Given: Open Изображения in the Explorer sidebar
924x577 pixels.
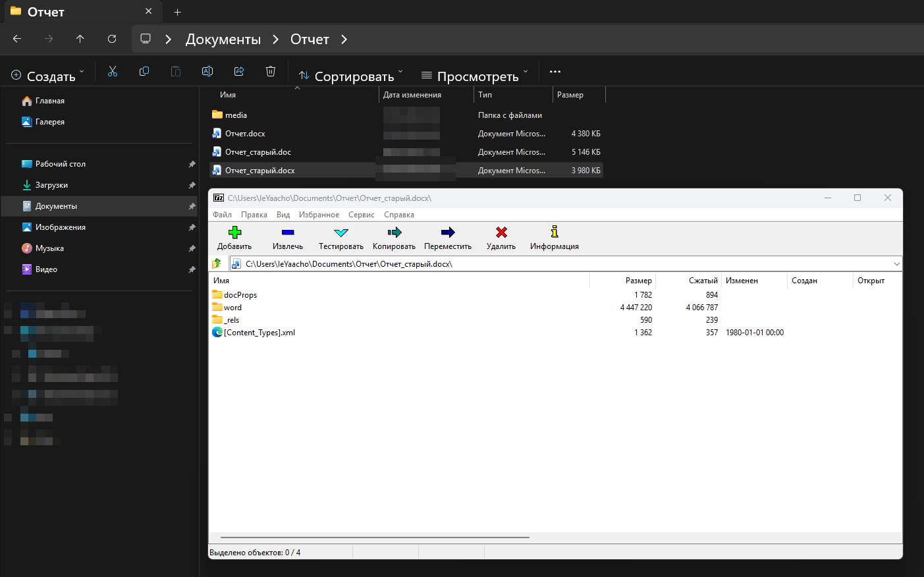Looking at the screenshot, I should click(x=61, y=227).
